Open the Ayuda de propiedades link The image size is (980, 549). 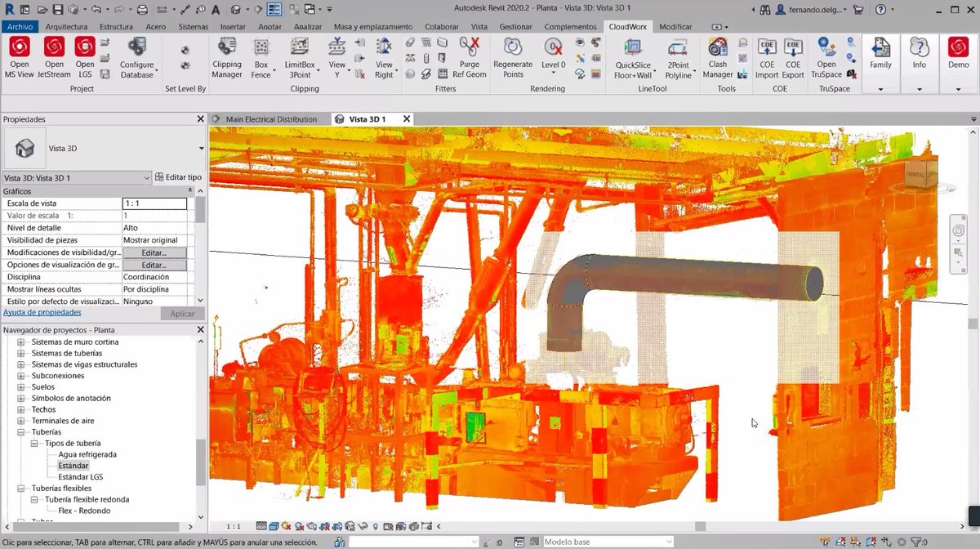click(42, 312)
